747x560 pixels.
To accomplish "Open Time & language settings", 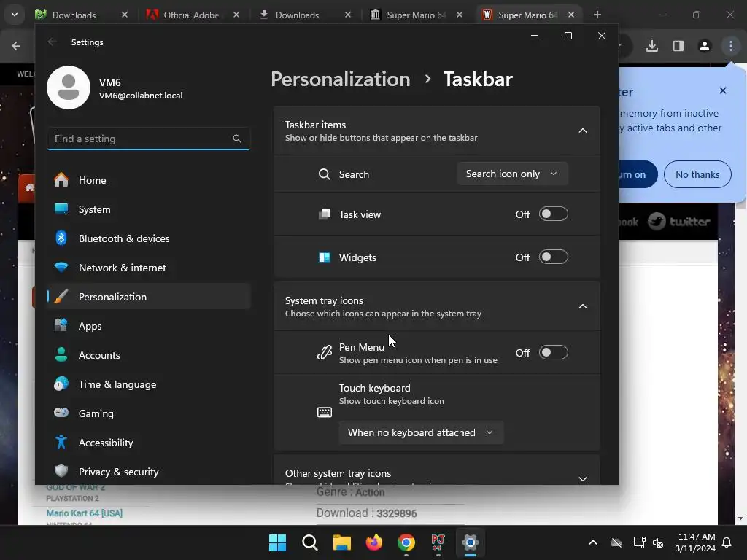I will [x=148, y=384].
